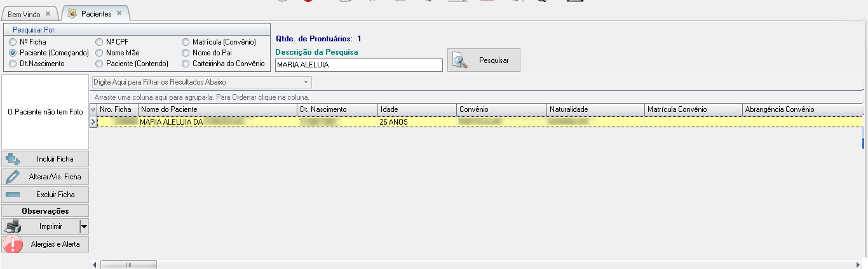The image size is (868, 269).
Task: Click the Incluir Ficha plus icon
Action: (x=13, y=159)
